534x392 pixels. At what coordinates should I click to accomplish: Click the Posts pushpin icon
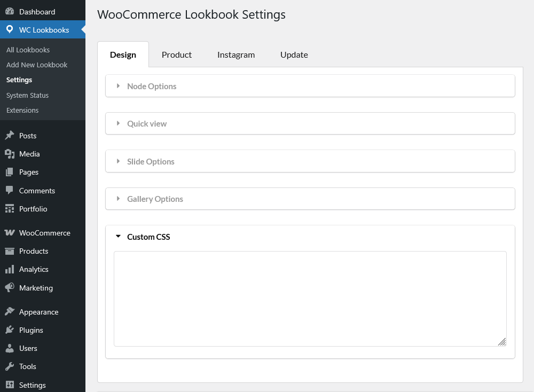tap(10, 135)
